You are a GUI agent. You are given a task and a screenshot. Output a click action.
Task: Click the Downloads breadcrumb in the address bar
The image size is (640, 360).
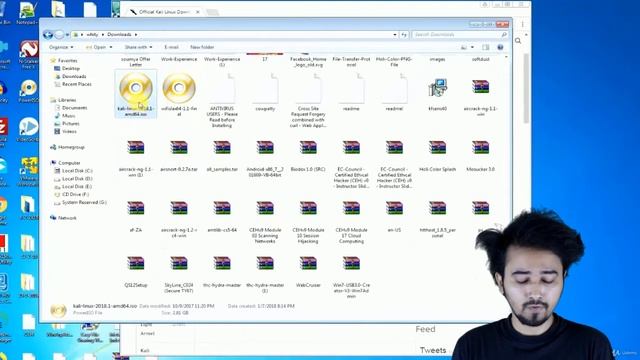pos(119,35)
